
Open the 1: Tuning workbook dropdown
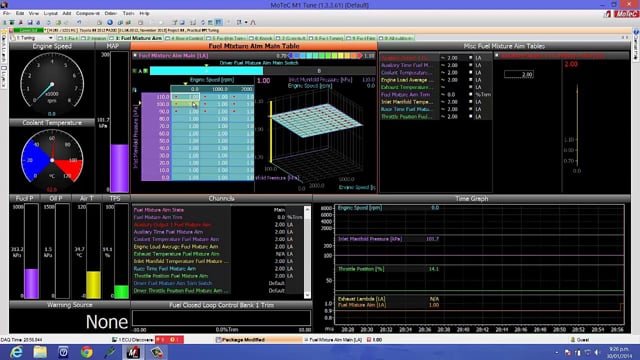coord(51,38)
